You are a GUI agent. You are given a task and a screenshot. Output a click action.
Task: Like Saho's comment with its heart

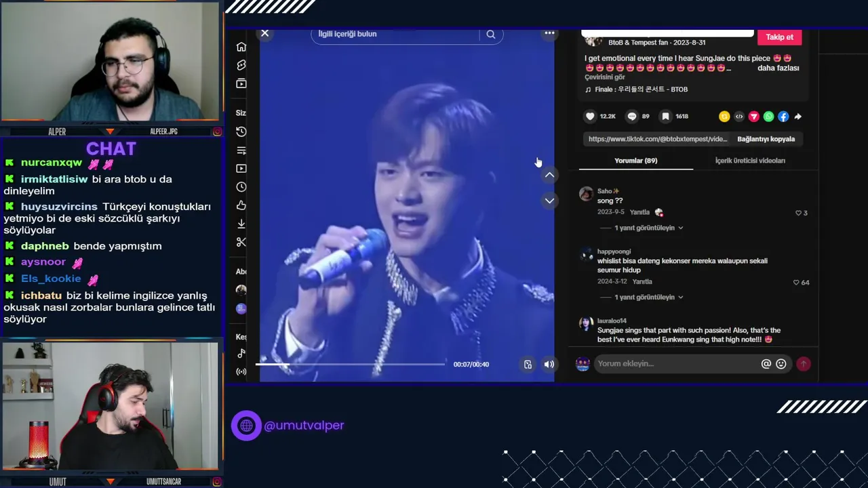(799, 213)
